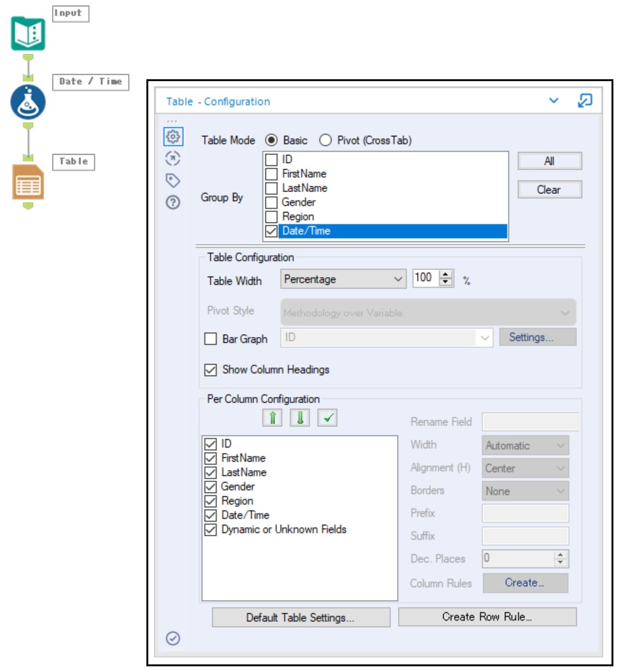Click the Clear button for Group By
621x672 pixels.
[549, 190]
